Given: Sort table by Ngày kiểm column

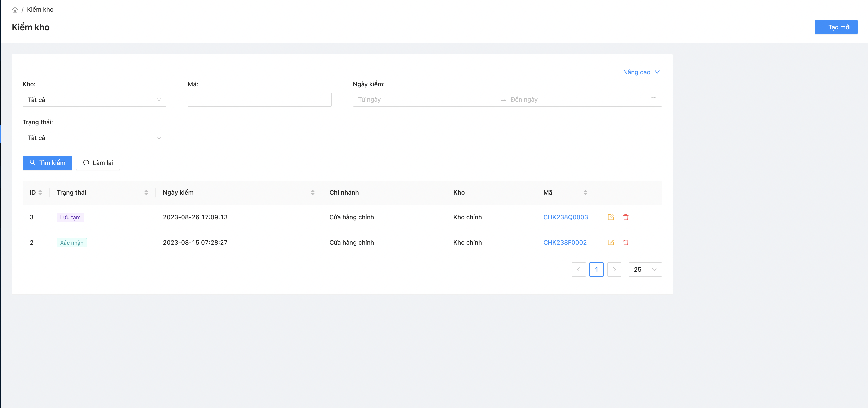Looking at the screenshot, I should [x=313, y=193].
